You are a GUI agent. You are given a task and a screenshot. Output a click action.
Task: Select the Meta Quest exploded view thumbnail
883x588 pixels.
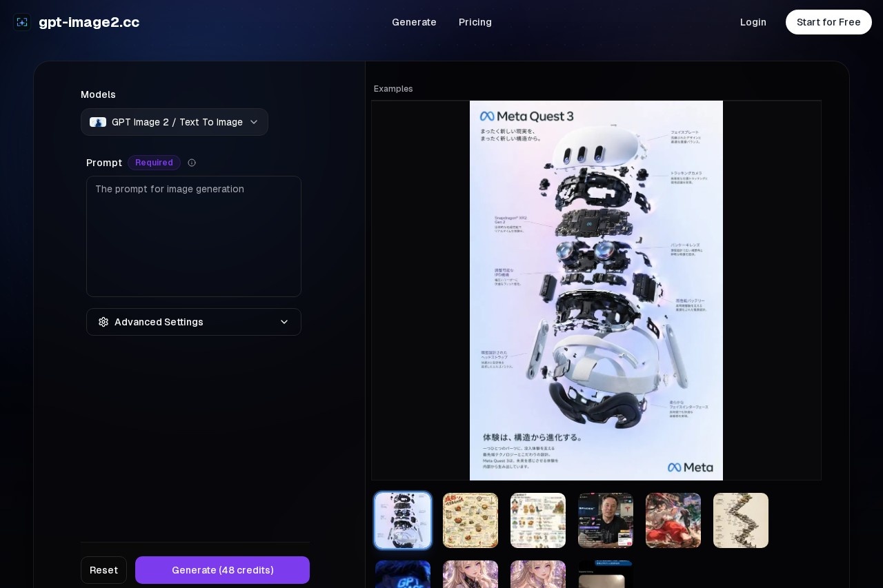(403, 520)
